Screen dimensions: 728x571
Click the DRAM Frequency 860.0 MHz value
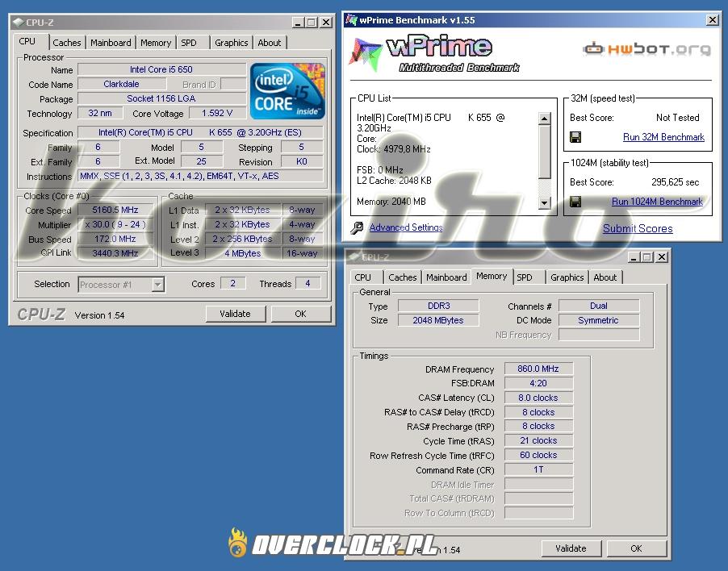click(x=538, y=369)
